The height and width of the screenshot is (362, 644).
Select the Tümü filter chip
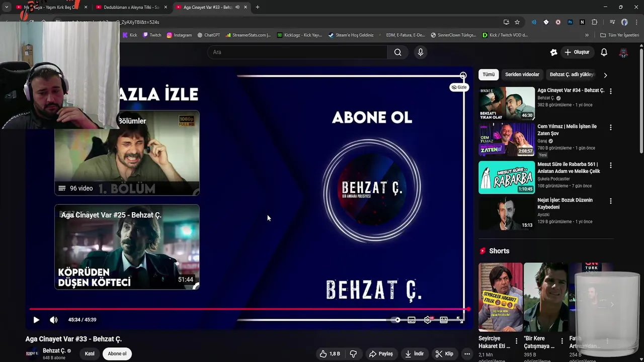489,74
